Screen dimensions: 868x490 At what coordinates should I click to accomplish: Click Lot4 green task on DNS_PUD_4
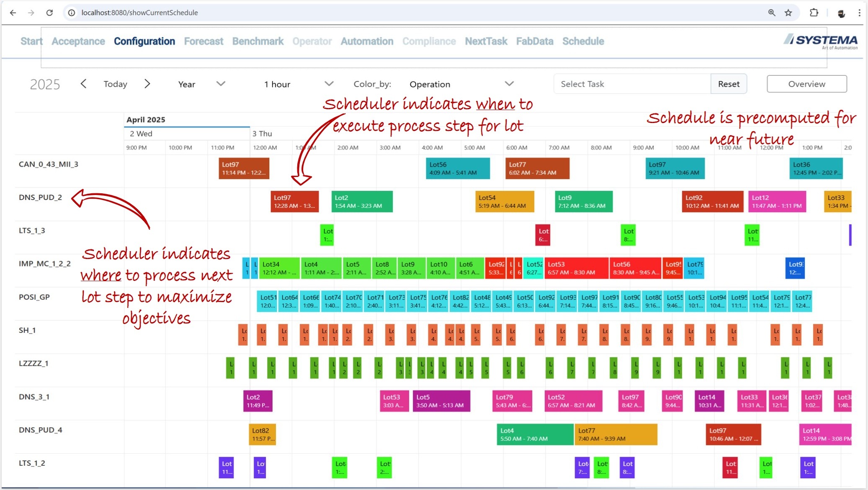click(535, 434)
